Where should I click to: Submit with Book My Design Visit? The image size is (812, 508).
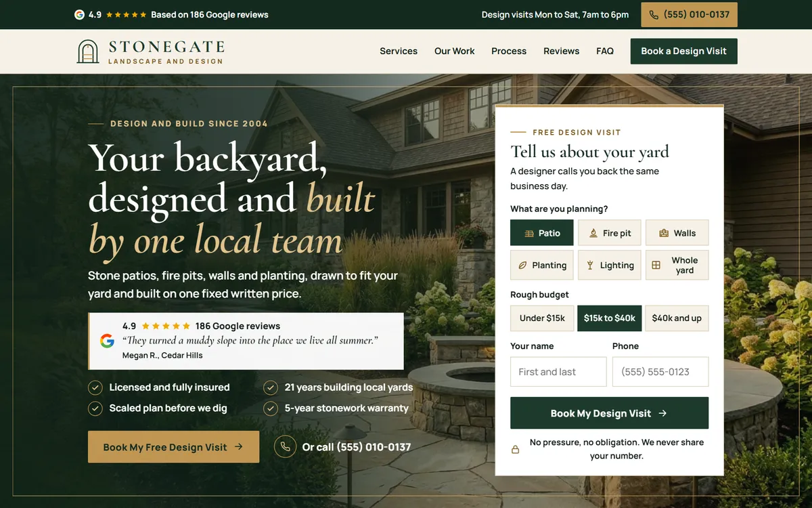coord(610,413)
